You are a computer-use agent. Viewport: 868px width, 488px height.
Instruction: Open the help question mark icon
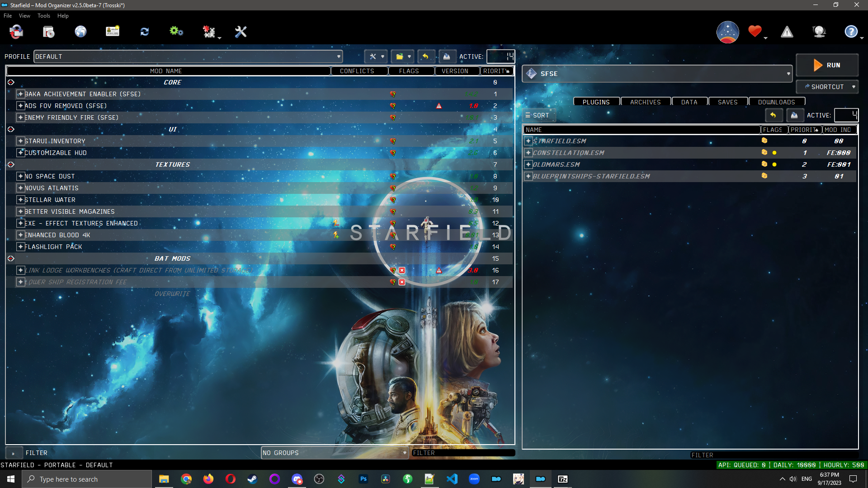[851, 32]
